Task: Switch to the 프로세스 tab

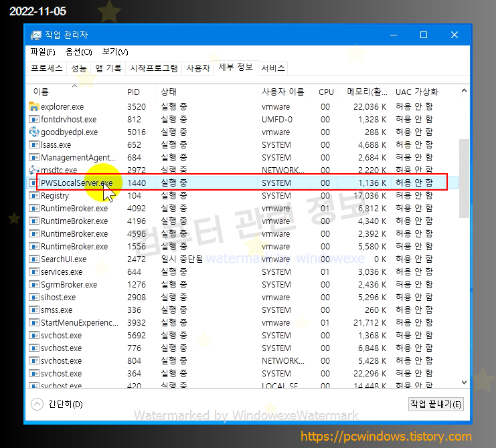Action: [x=47, y=68]
